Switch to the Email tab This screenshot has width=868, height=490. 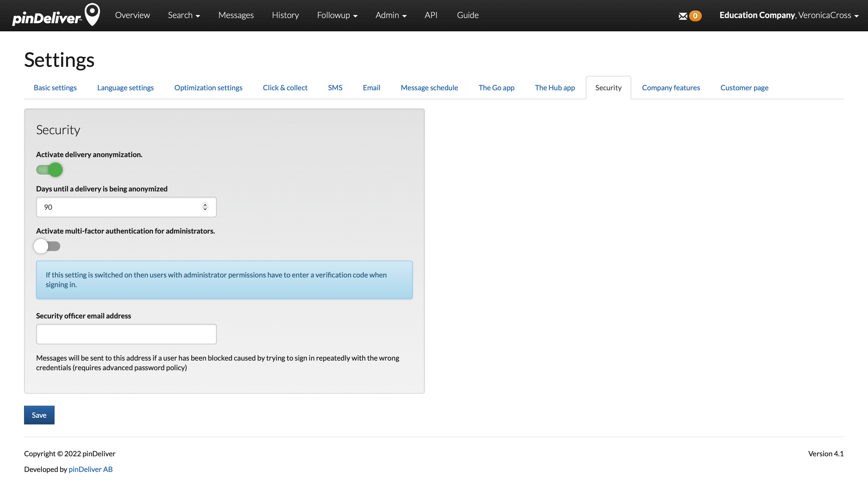371,88
